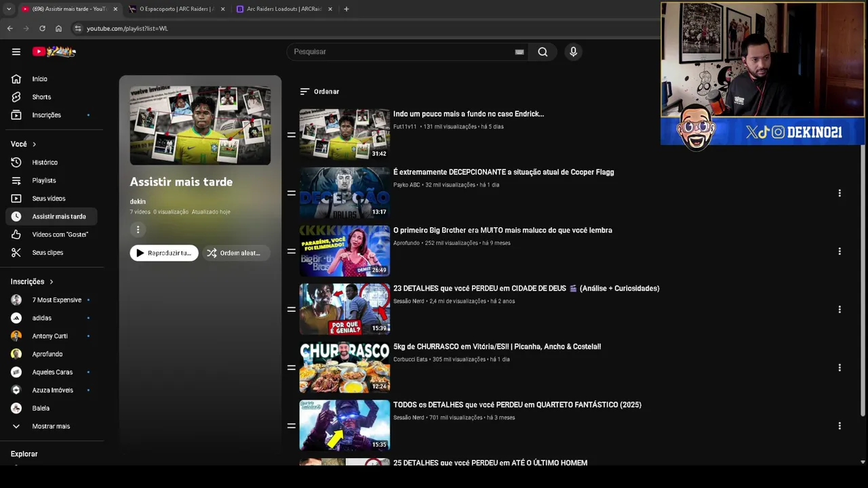The width and height of the screenshot is (868, 488).
Task: Open Fut11v11 channel link
Action: pyautogui.click(x=405, y=127)
